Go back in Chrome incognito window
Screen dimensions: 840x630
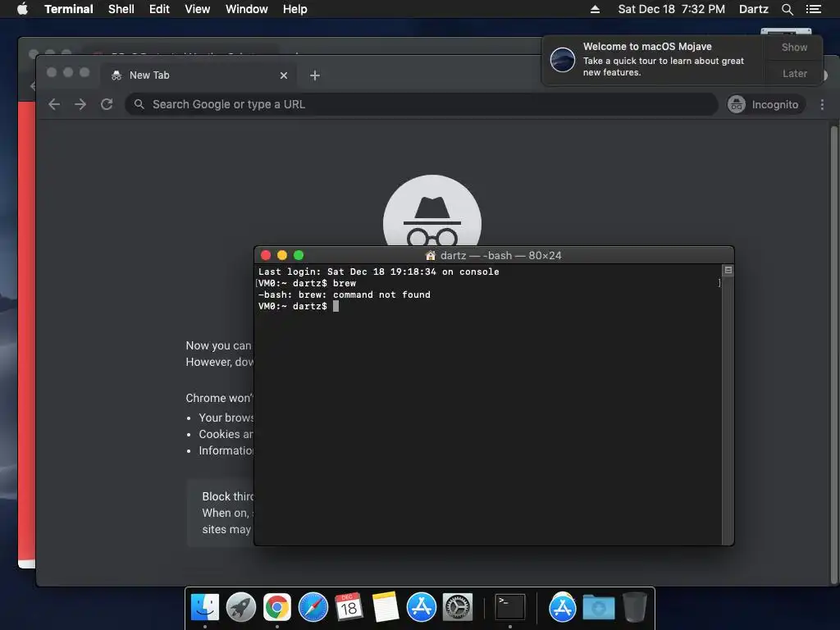pyautogui.click(x=54, y=104)
